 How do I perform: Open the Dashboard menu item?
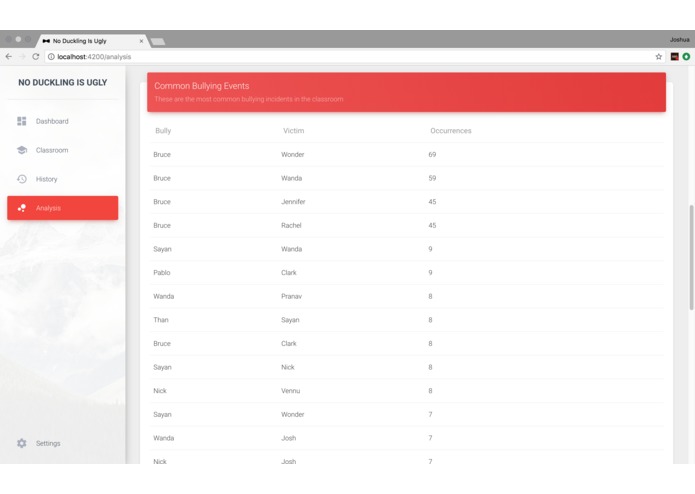[x=62, y=121]
